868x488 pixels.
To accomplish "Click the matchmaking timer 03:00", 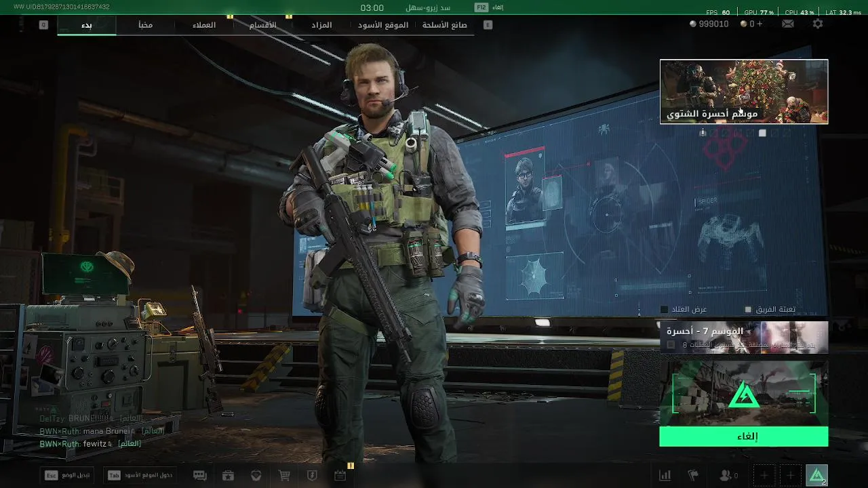I will click(372, 8).
